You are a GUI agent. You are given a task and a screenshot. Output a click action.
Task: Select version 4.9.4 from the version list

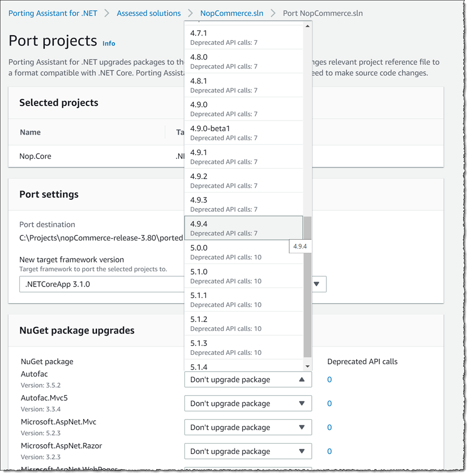pos(243,228)
